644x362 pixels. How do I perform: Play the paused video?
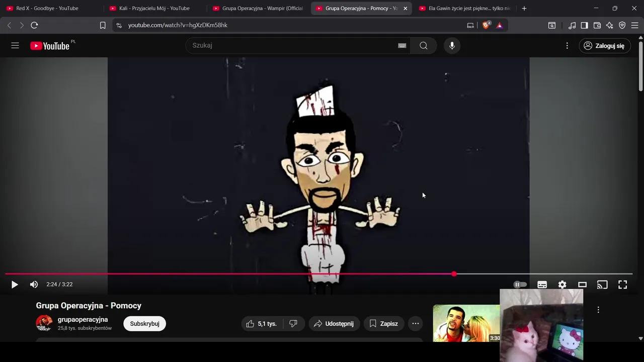15,285
